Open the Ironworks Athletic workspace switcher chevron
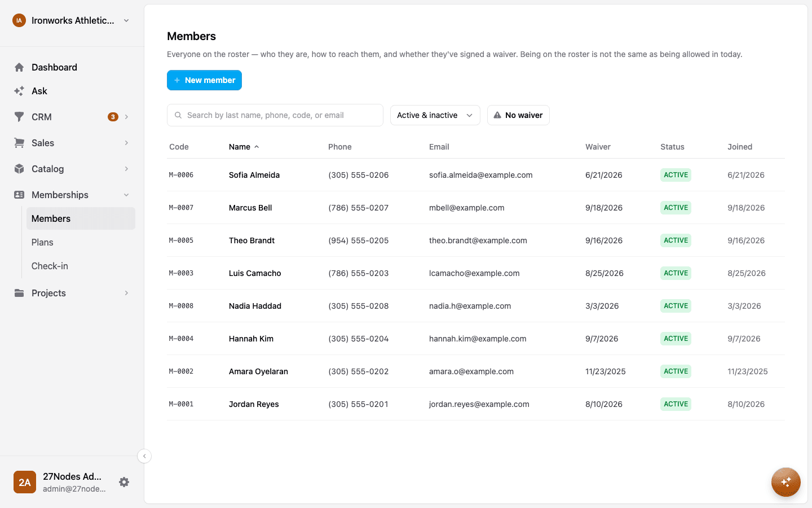 [126, 20]
